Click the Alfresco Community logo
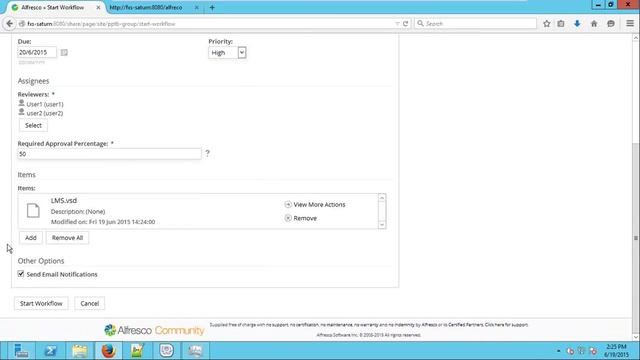 (x=154, y=330)
